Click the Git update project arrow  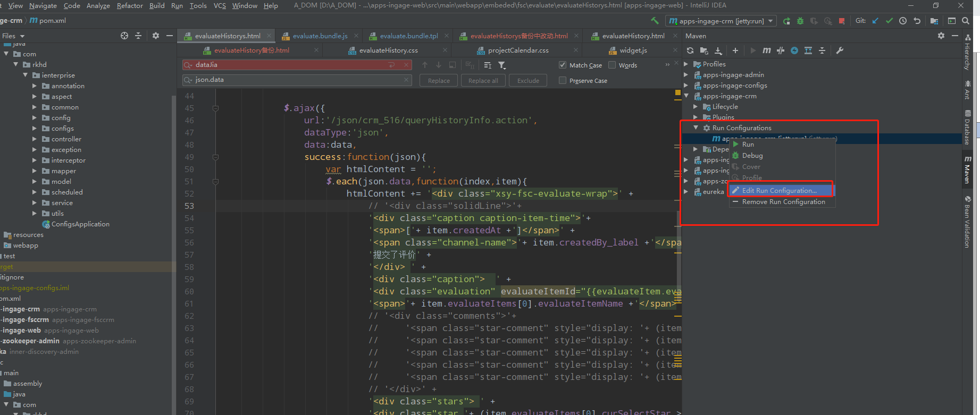(875, 21)
